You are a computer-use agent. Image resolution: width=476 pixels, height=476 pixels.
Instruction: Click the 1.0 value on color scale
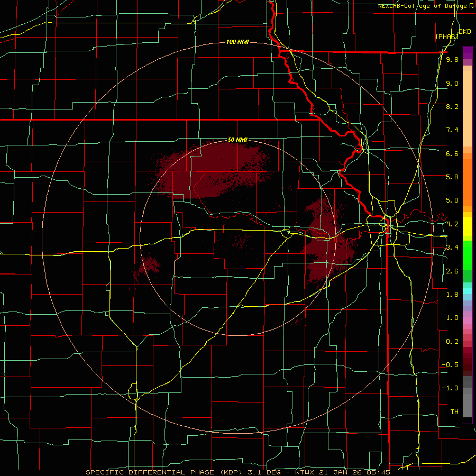coord(452,318)
